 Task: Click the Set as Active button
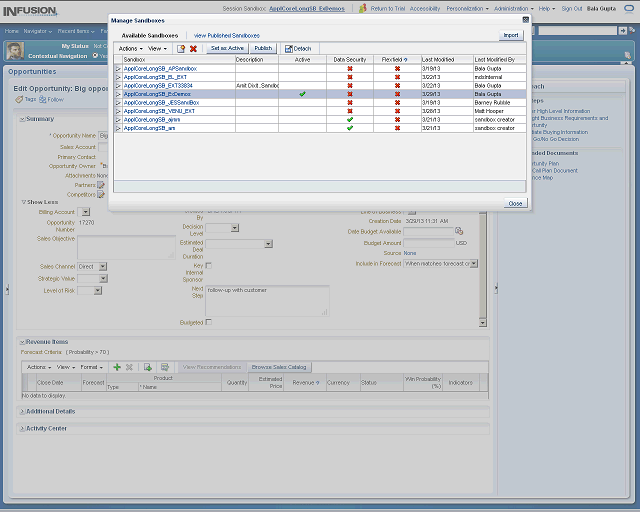click(227, 48)
